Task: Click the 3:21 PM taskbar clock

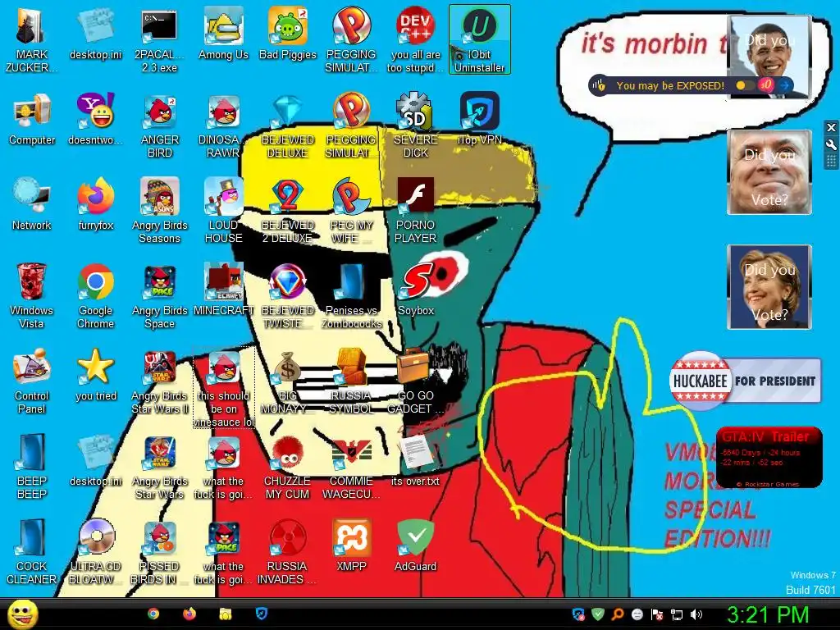Action: [x=768, y=614]
